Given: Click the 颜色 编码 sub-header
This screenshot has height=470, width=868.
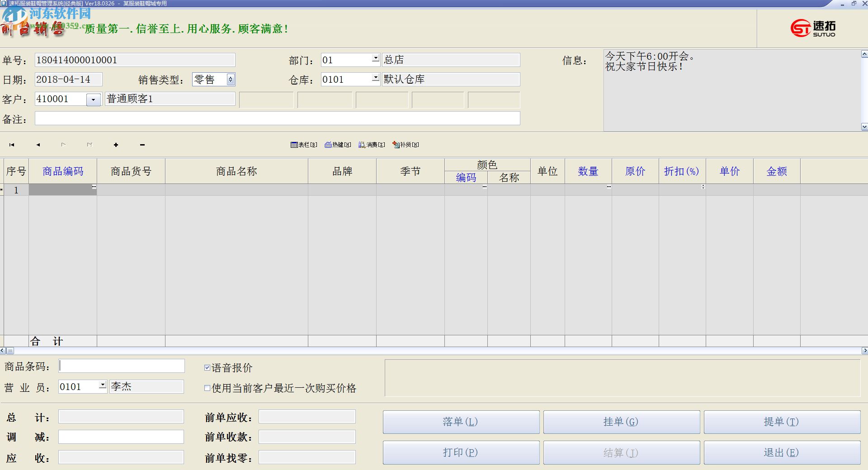Looking at the screenshot, I should [466, 178].
